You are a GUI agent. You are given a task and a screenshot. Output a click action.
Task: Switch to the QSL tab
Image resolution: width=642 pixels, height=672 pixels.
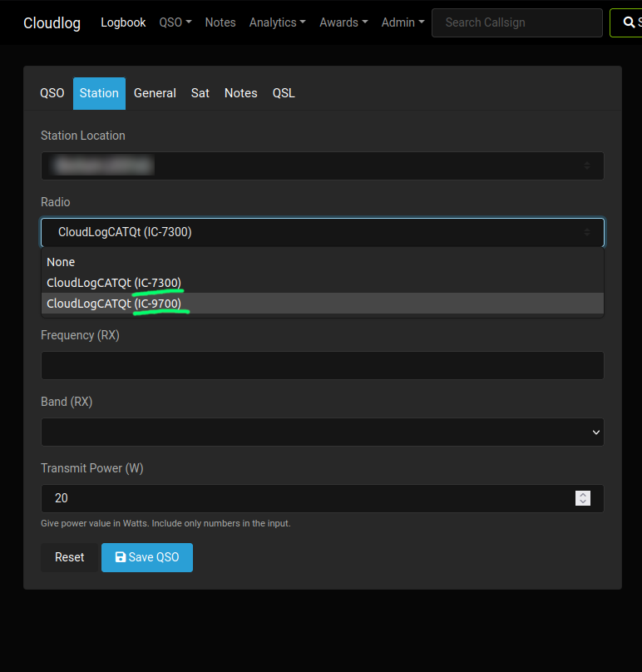[284, 93]
